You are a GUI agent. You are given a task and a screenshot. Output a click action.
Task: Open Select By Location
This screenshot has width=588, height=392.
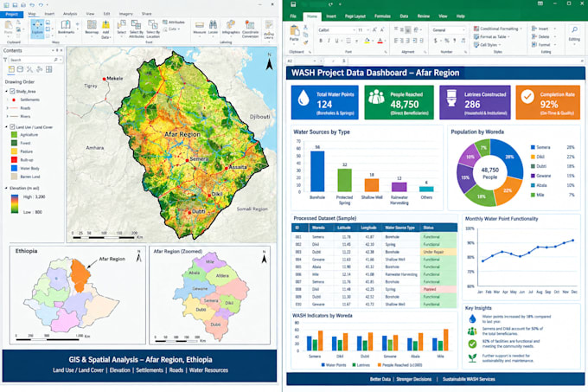point(153,29)
